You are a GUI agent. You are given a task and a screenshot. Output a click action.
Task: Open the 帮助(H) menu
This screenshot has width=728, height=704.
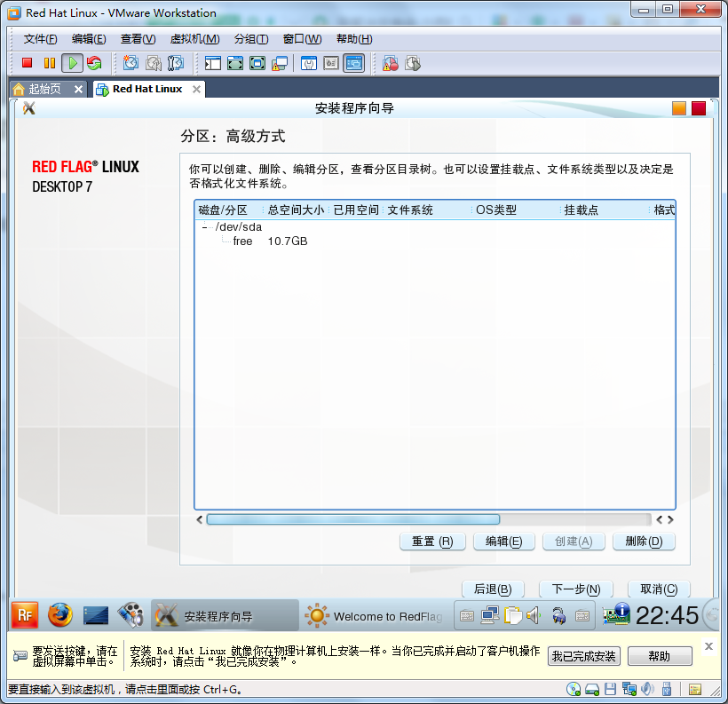[x=354, y=39]
